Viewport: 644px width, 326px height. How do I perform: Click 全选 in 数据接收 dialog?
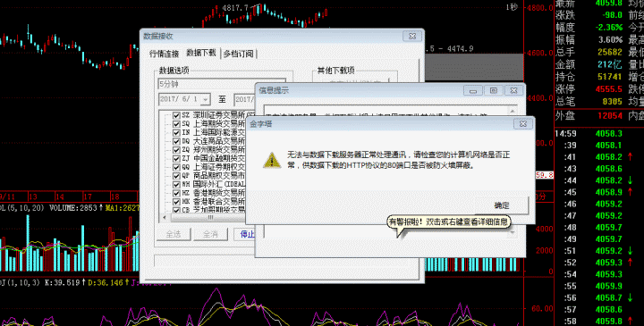point(174,234)
